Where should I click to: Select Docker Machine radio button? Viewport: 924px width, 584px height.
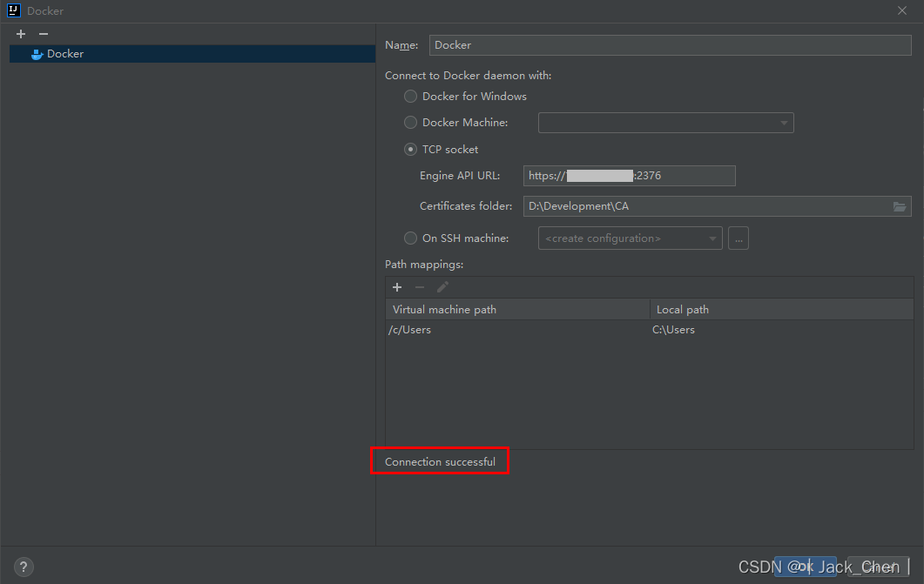click(x=410, y=122)
